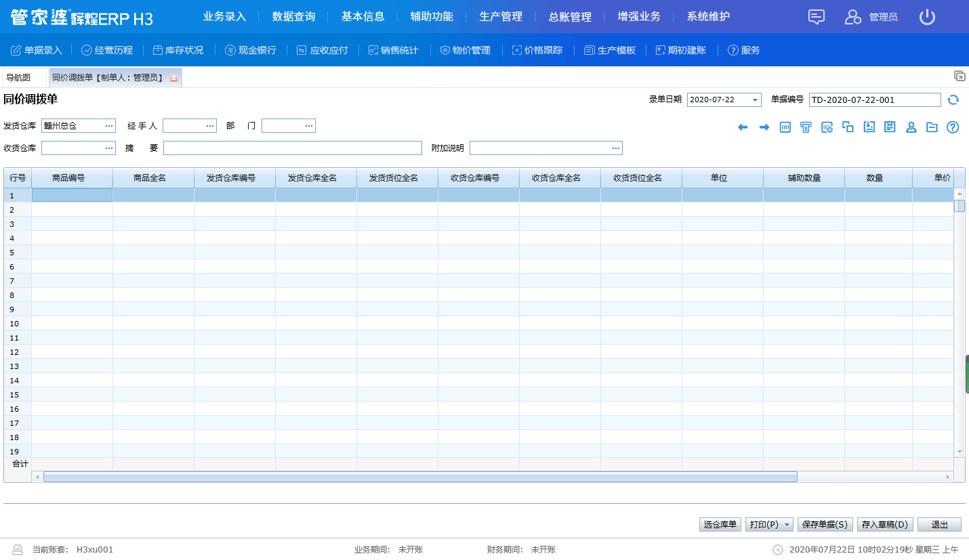The image size is (969, 560).
Task: Open 现金银行 shortcut
Action: pyautogui.click(x=251, y=50)
